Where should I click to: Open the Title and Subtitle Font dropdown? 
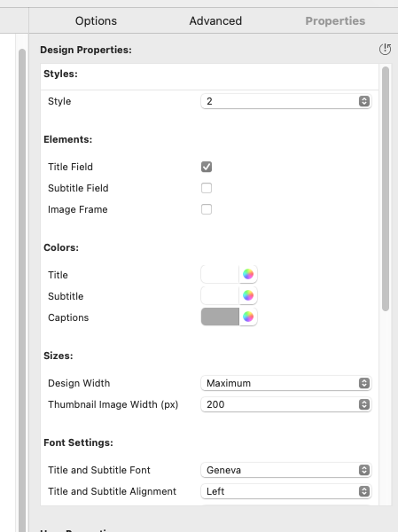click(x=286, y=470)
